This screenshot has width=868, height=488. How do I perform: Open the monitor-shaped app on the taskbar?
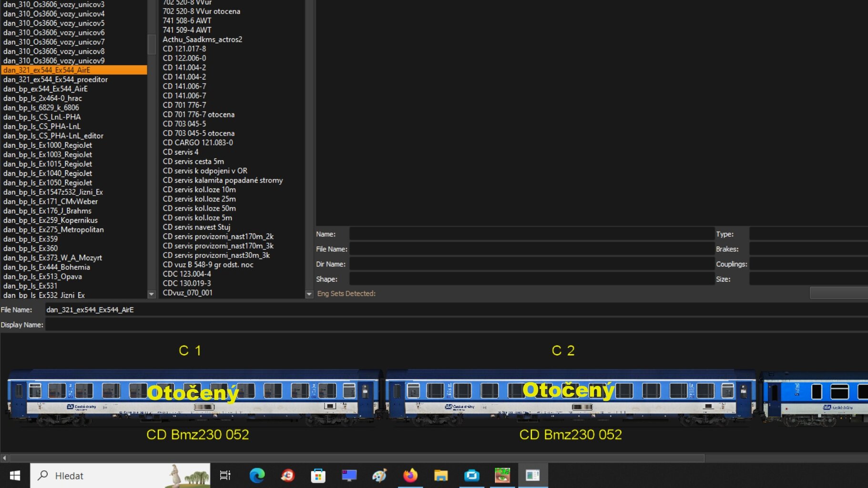pos(349,475)
